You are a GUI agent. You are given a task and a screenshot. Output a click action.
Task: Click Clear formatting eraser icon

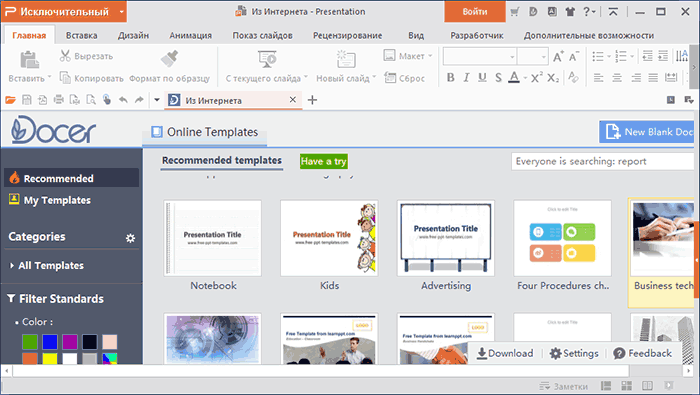(x=574, y=78)
